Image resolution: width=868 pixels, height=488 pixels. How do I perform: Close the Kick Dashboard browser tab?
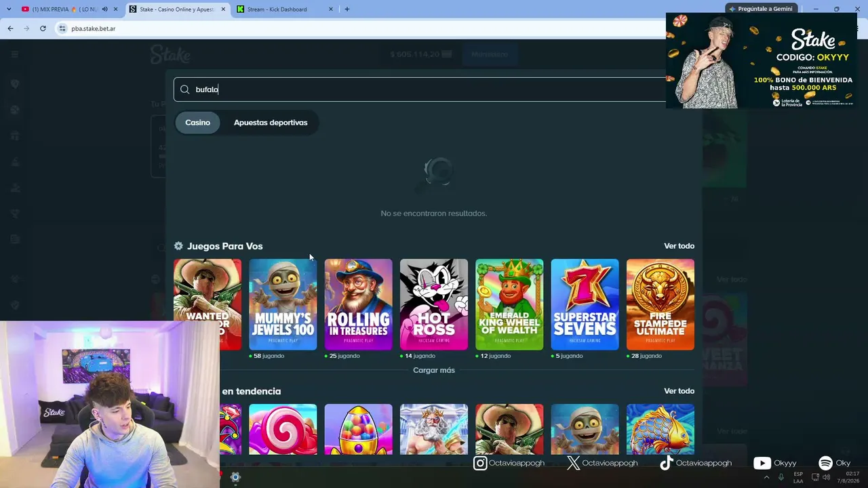331,9
